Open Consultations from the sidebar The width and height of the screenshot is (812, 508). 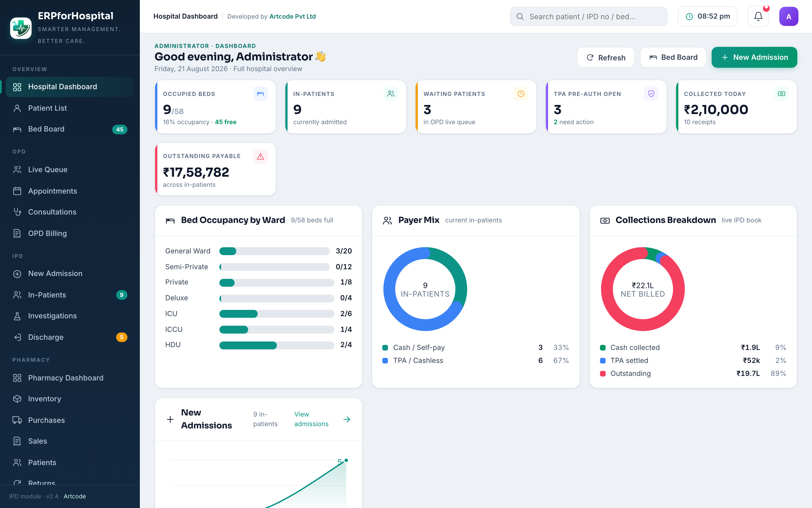click(x=70, y=212)
